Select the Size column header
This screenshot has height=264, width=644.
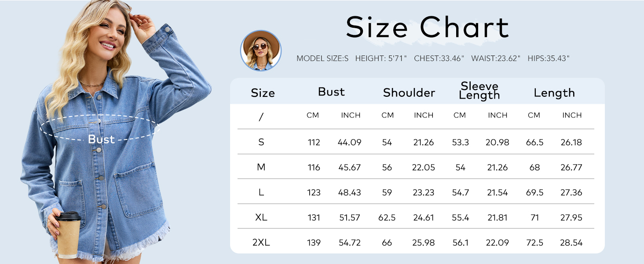[x=263, y=93]
